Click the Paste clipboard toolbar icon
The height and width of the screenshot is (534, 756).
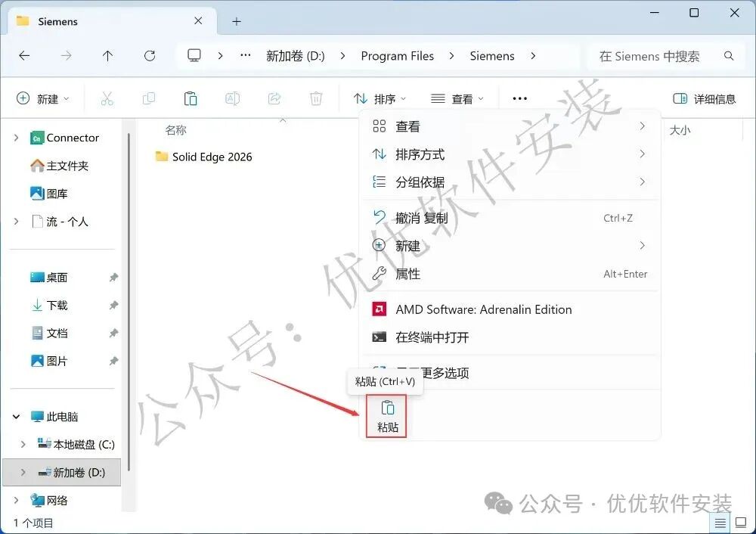[191, 99]
